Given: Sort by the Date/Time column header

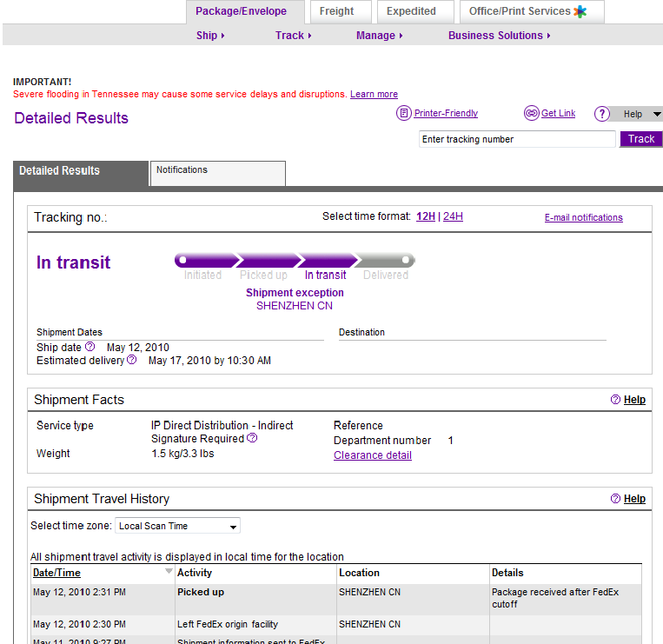Looking at the screenshot, I should (x=56, y=573).
